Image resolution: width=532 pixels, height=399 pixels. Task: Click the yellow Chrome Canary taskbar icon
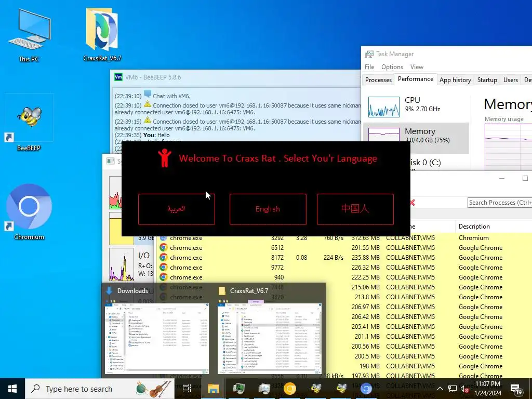click(290, 389)
